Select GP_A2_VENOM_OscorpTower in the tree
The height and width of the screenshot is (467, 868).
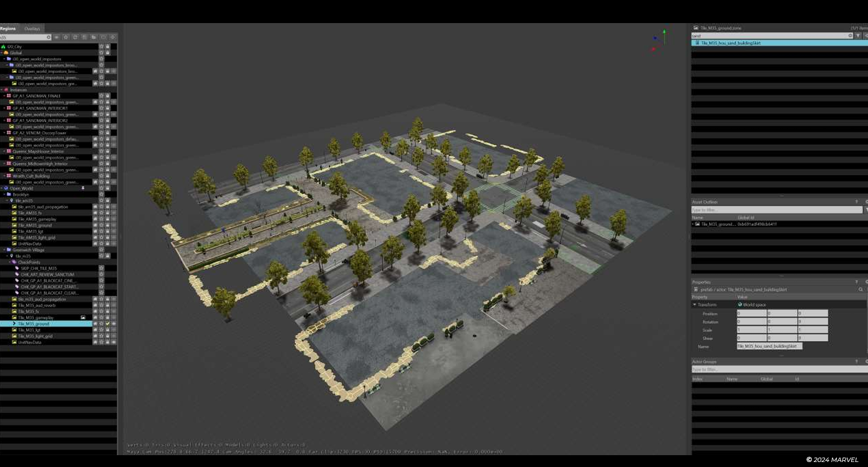pyautogui.click(x=39, y=133)
